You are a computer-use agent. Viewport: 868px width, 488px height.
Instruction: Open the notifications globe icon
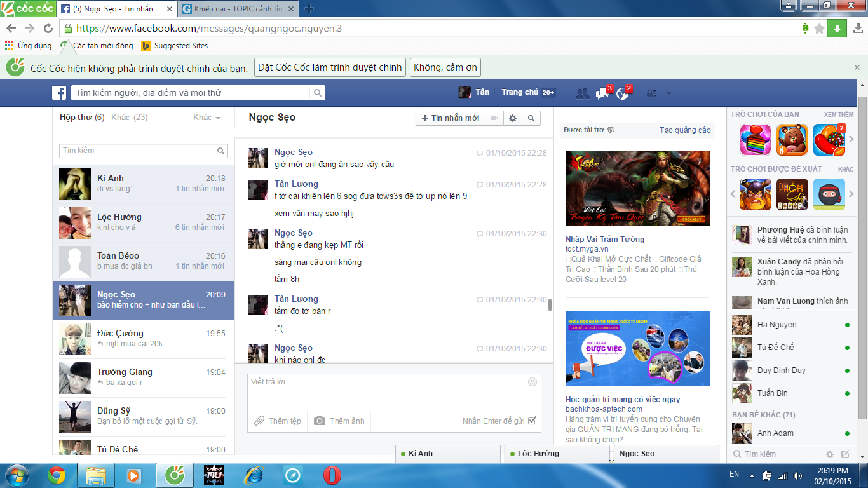click(622, 93)
